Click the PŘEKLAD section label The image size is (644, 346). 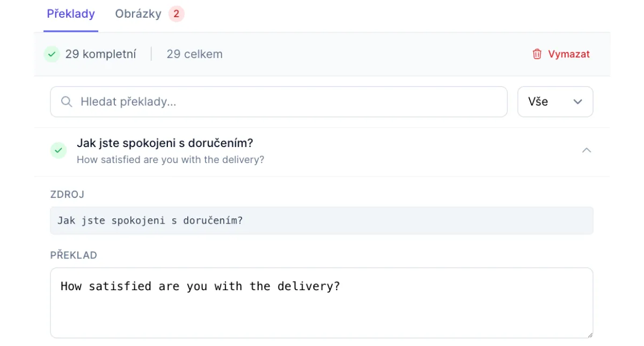(x=74, y=255)
